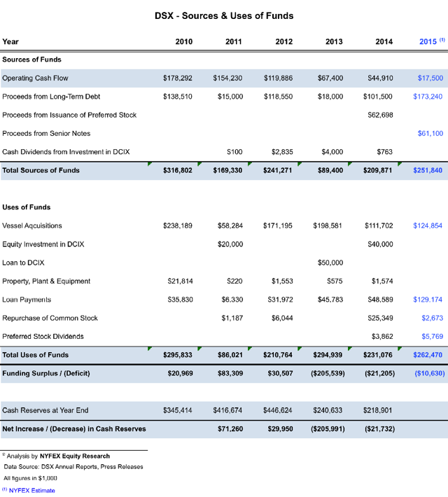Select the blue 2015 column header
The image size is (448, 497).
[x=432, y=41]
